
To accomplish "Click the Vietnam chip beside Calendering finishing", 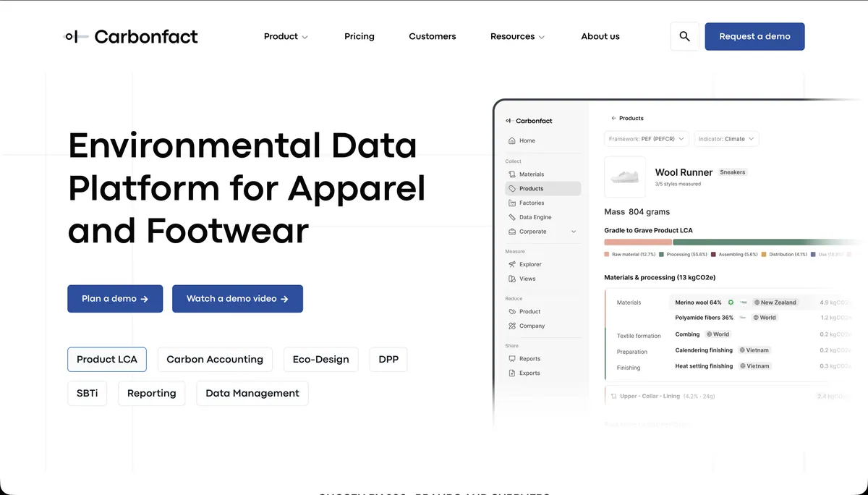I will (754, 350).
